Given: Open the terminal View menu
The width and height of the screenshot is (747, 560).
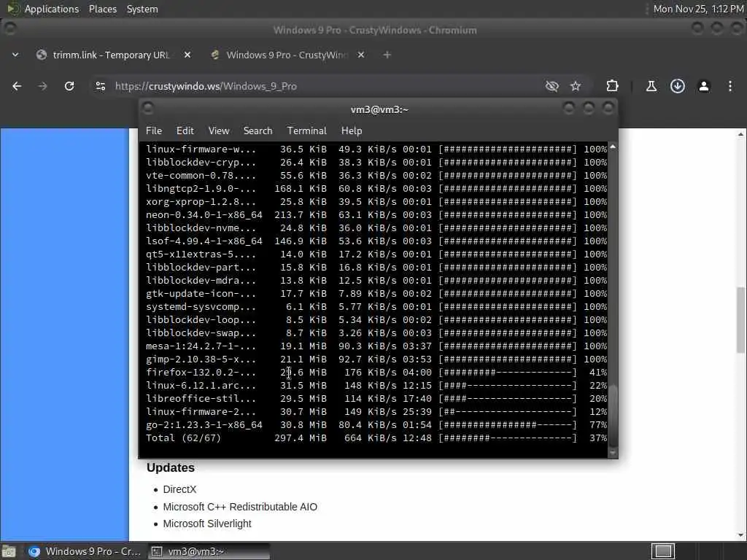Looking at the screenshot, I should pos(219,131).
